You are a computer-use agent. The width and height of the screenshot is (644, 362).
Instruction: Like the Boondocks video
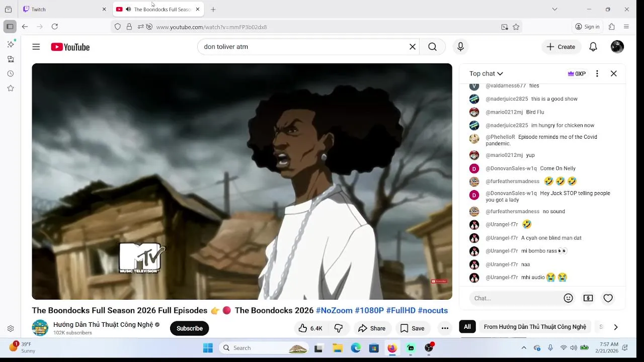point(310,328)
